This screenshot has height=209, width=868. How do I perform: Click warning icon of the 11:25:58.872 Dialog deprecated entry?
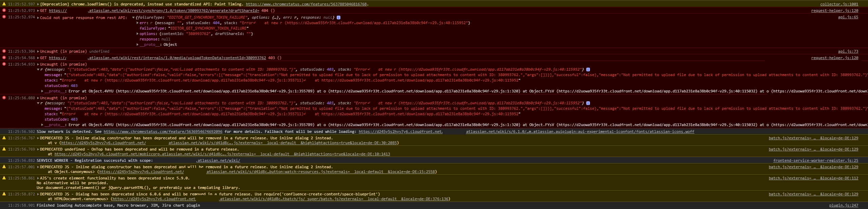click(x=4, y=194)
